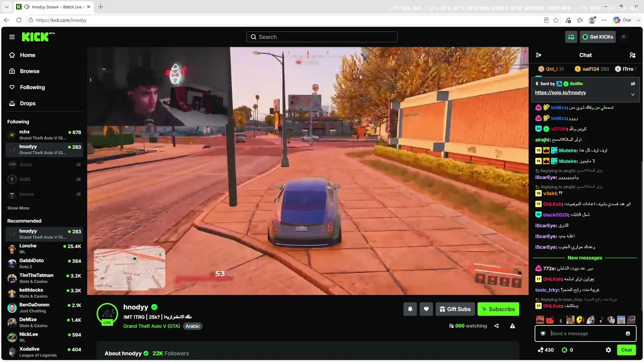This screenshot has height=362, width=644.
Task: Open Xodalive in Recommended channels
Action: pyautogui.click(x=44, y=351)
